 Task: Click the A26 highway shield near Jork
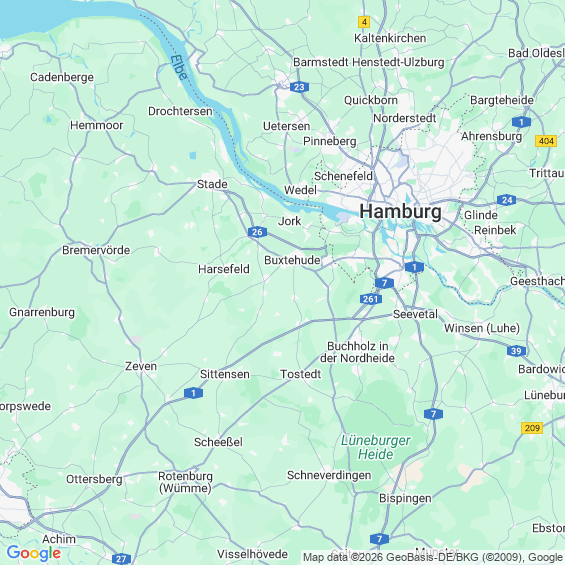(257, 232)
